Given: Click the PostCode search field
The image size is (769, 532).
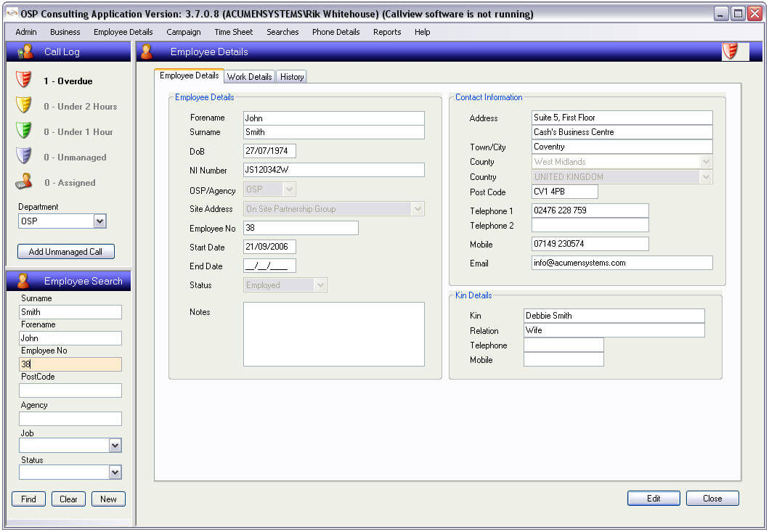Looking at the screenshot, I should pos(70,390).
